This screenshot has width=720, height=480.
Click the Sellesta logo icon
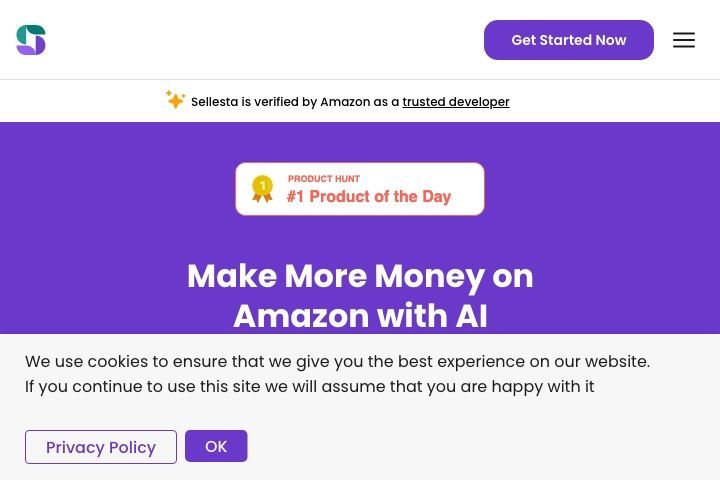[31, 40]
